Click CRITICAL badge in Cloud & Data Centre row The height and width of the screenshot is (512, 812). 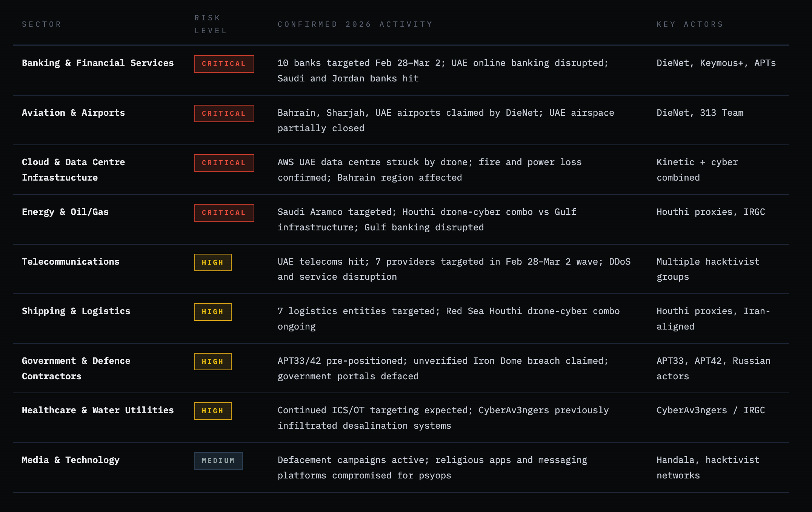[224, 163]
